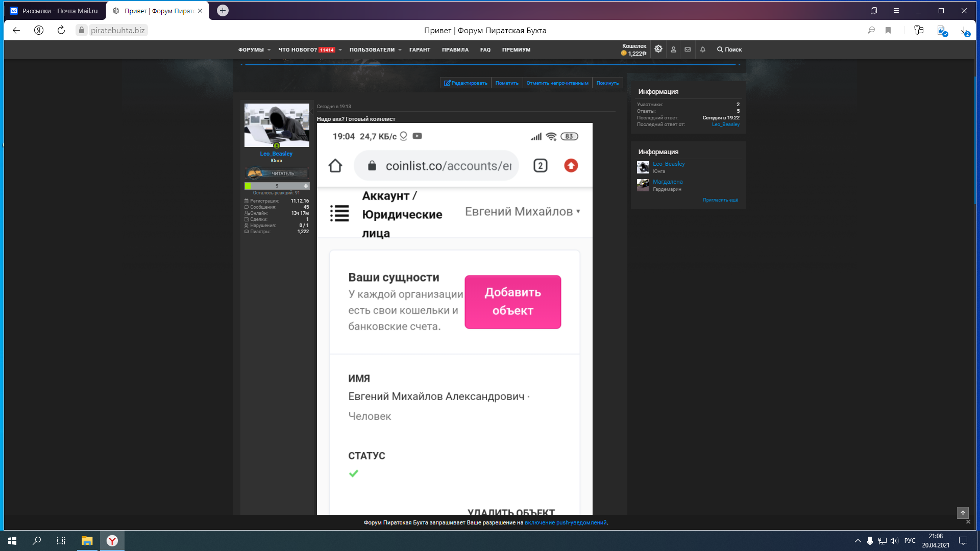Expand the Что нового dropdown arrow
This screenshot has height=551, width=980.
[x=340, y=50]
